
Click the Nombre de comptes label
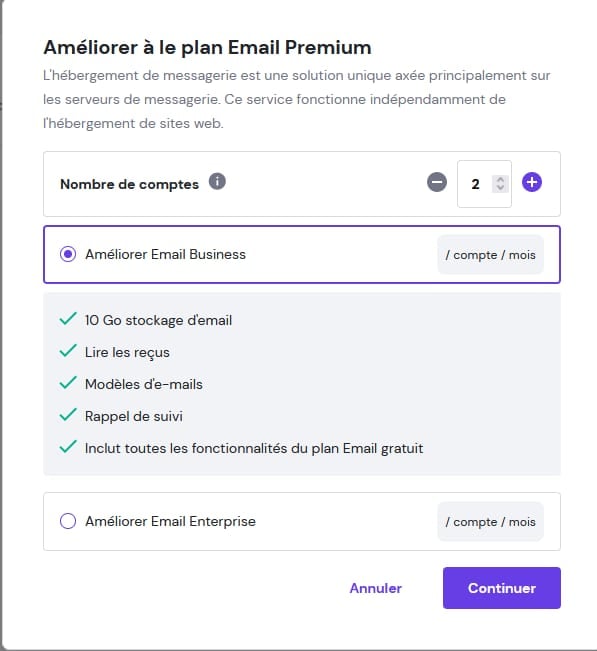click(x=130, y=184)
